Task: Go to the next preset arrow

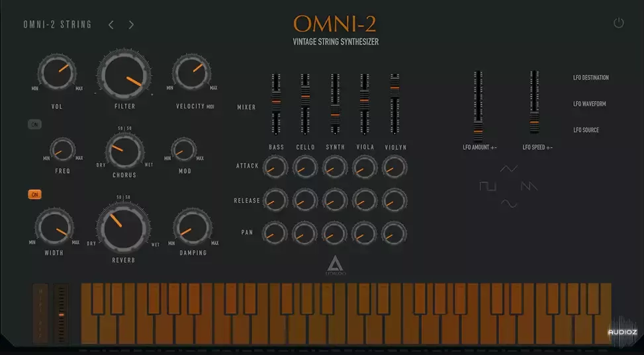Action: pos(131,25)
